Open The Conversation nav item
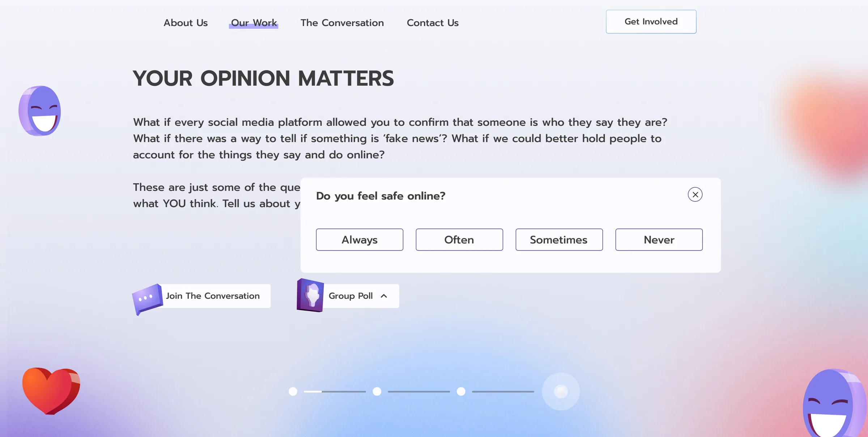 pos(342,23)
